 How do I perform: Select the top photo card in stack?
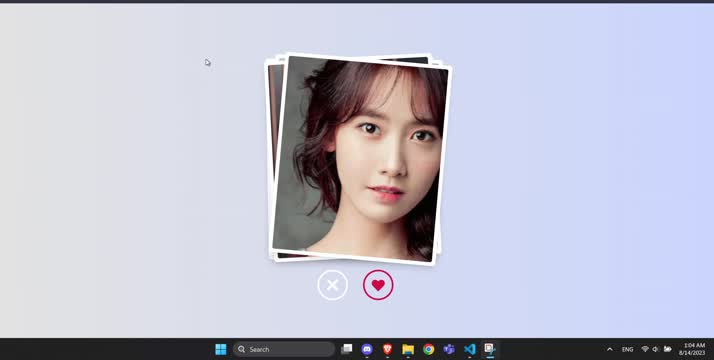click(361, 159)
